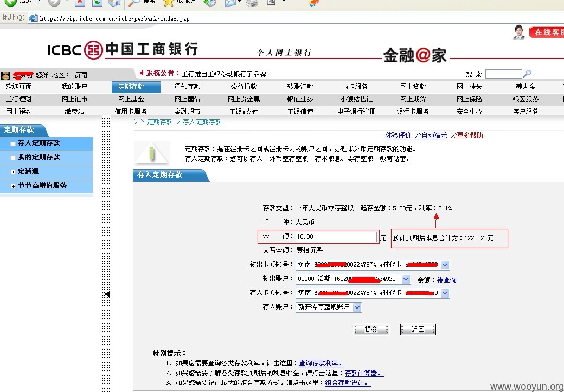Viewport: 564px width, 392px height.
Task: Open the 转出账户 dropdown
Action: pos(406,279)
